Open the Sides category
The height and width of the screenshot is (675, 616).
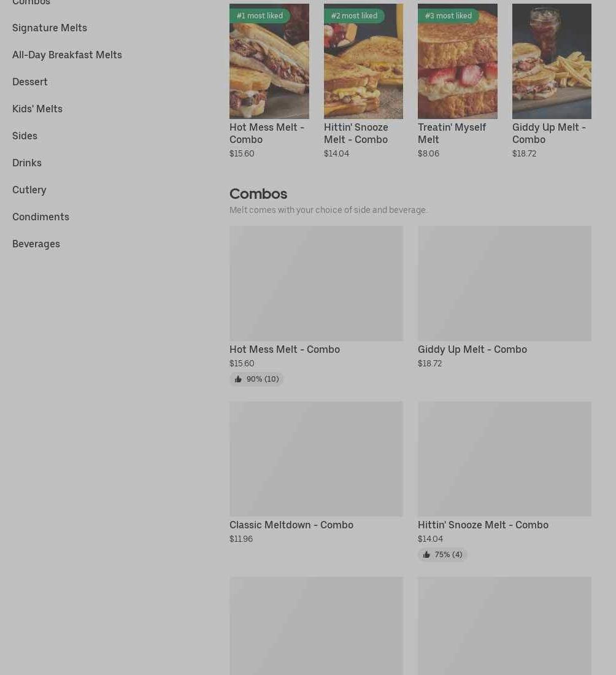coord(25,136)
